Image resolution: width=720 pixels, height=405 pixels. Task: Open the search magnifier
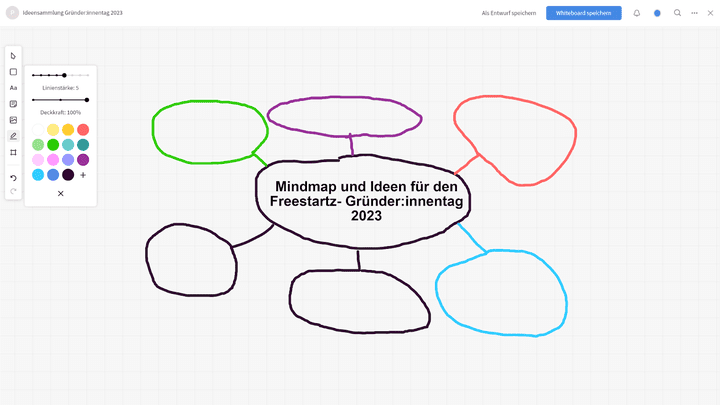point(677,13)
